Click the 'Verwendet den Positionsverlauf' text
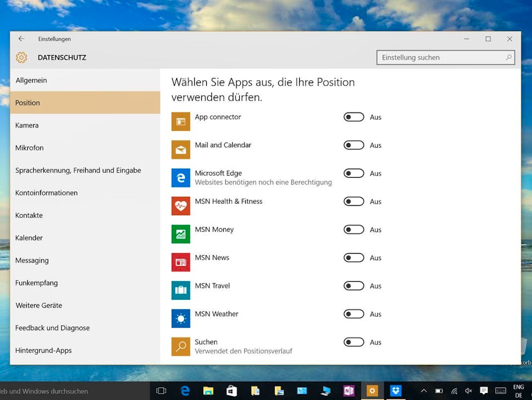The width and height of the screenshot is (532, 400). [244, 351]
